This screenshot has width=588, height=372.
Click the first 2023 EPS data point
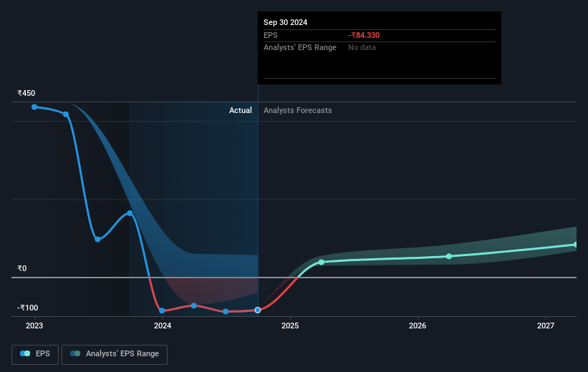[34, 107]
